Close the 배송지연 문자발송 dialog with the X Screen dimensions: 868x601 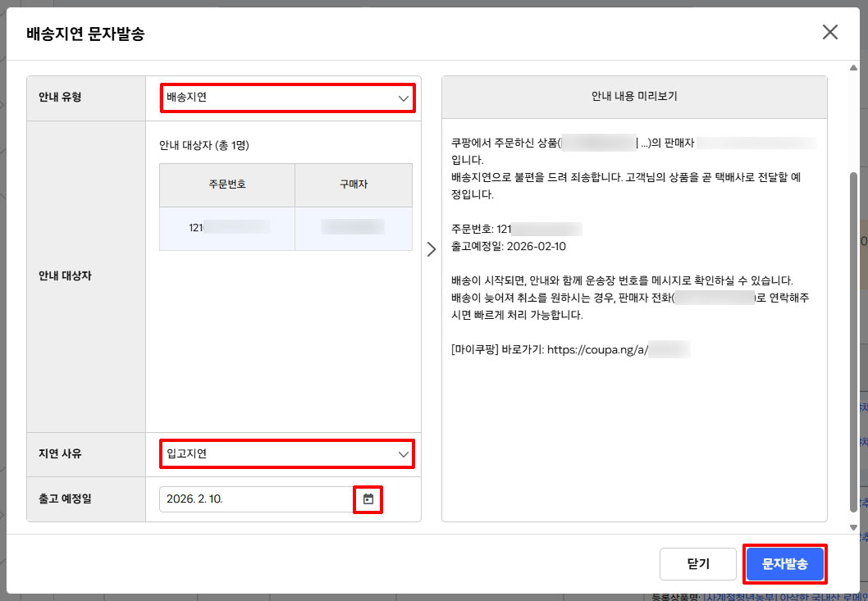point(829,32)
